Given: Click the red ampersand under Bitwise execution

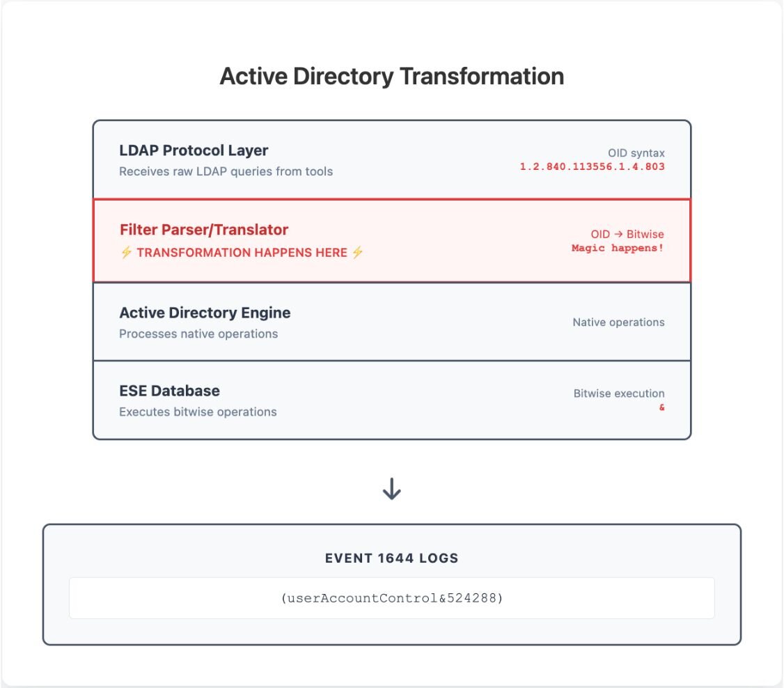Looking at the screenshot, I should pos(661,407).
